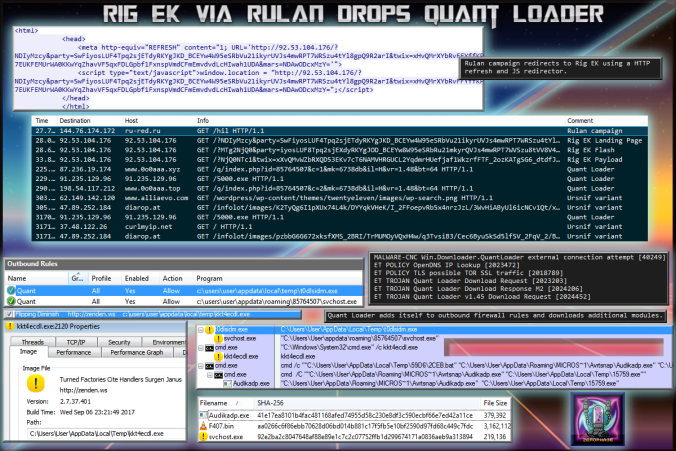This screenshot has width=676, height=451.
Task: Open the Performance tab
Action: [74, 352]
